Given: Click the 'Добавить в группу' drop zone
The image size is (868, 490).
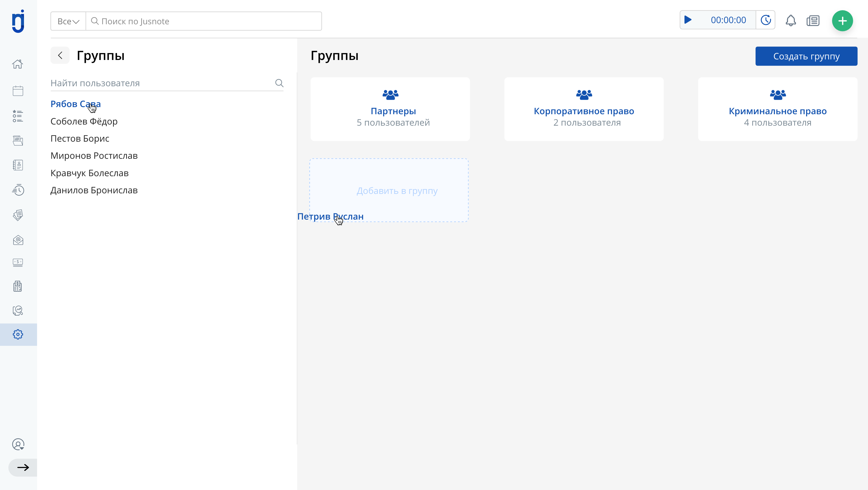Looking at the screenshot, I should [389, 190].
